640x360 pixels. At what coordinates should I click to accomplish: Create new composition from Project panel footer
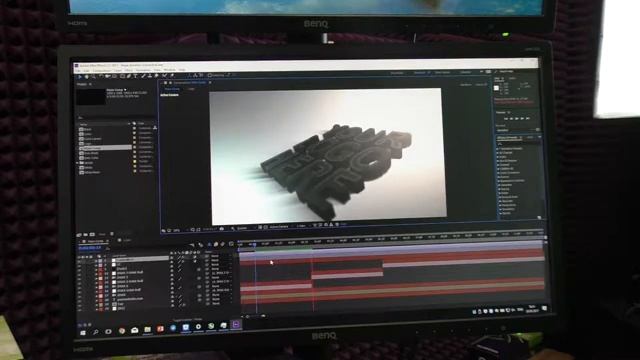tap(92, 235)
